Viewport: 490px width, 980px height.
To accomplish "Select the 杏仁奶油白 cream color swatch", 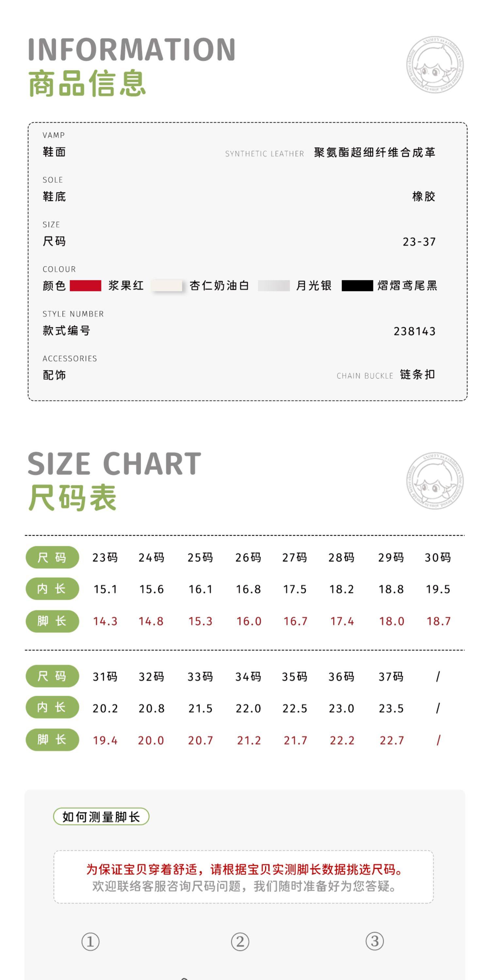I will click(167, 286).
